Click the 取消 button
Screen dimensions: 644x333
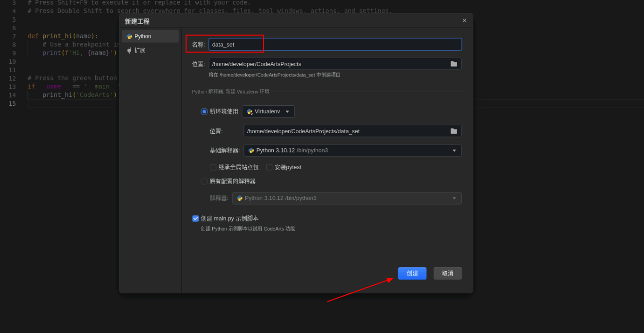pyautogui.click(x=448, y=273)
